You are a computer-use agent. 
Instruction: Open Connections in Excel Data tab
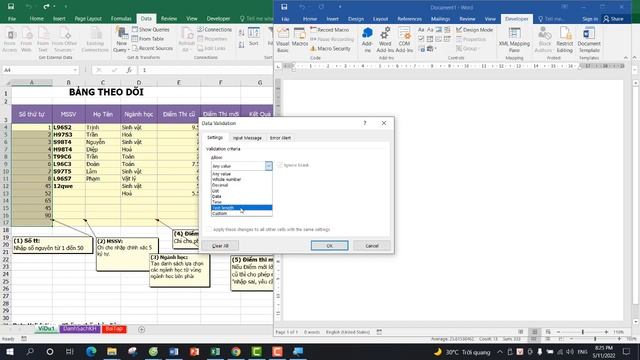tap(214, 29)
